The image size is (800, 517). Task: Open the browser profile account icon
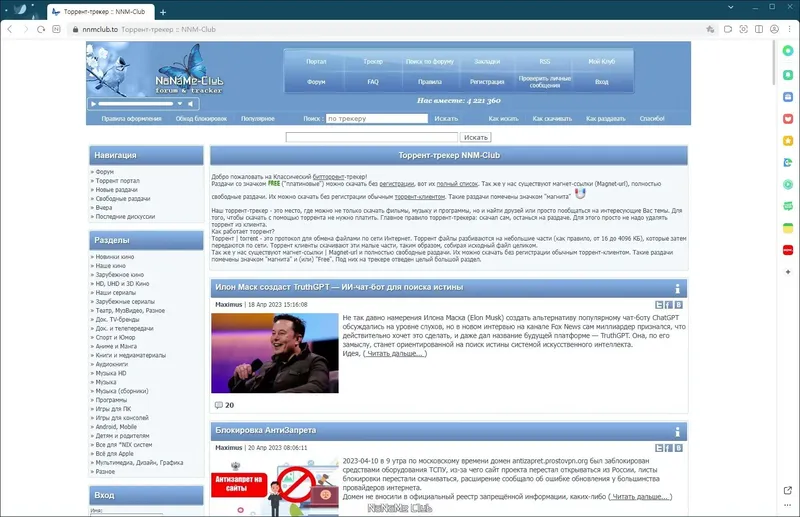coord(774,30)
